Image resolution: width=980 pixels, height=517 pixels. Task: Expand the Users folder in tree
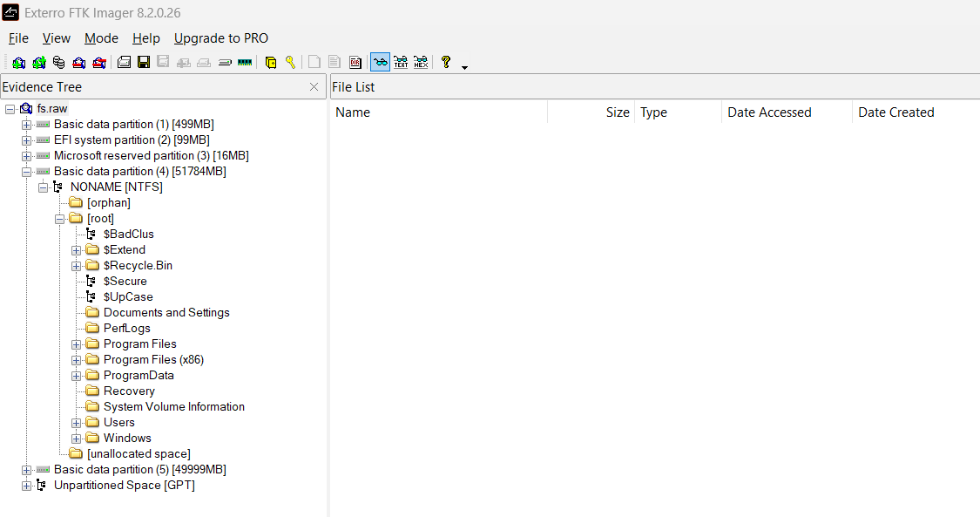(x=77, y=423)
